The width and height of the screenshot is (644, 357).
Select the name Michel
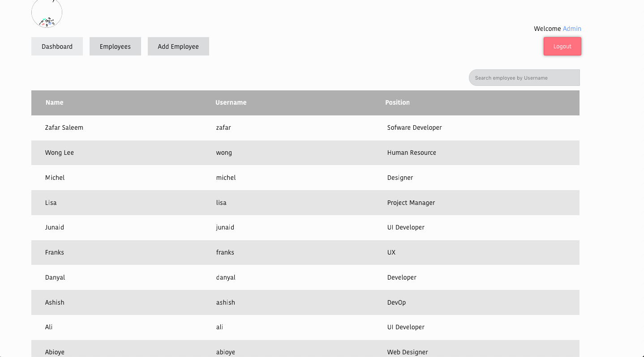pos(55,178)
